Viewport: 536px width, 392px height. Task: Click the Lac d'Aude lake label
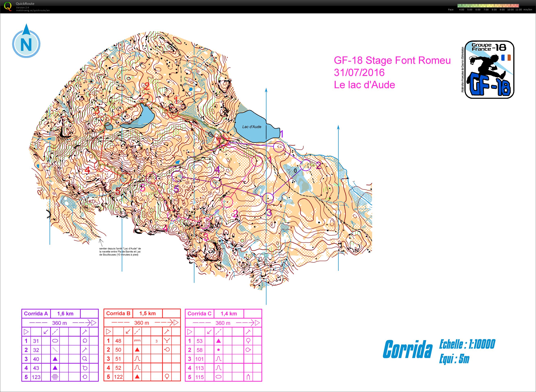tap(252, 127)
